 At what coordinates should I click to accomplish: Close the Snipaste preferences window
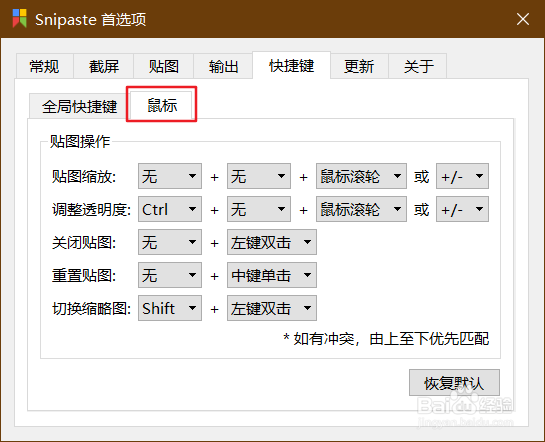pos(522,19)
